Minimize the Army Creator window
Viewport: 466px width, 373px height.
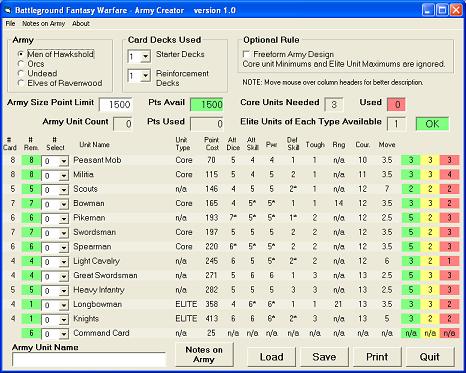(x=428, y=10)
